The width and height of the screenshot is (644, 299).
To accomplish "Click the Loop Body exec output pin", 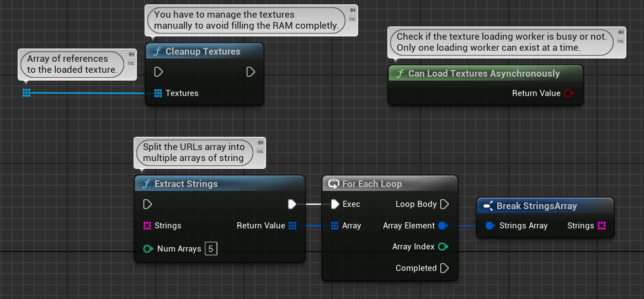I will click(x=444, y=204).
